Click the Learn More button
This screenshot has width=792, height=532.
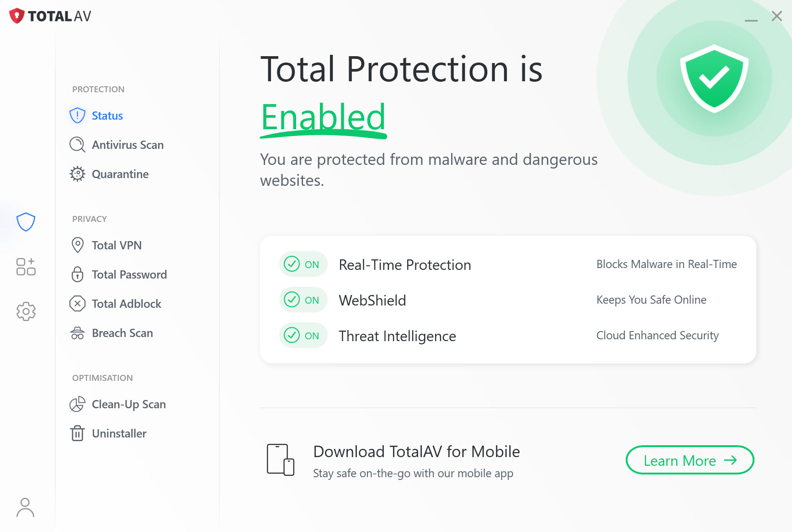pos(690,460)
